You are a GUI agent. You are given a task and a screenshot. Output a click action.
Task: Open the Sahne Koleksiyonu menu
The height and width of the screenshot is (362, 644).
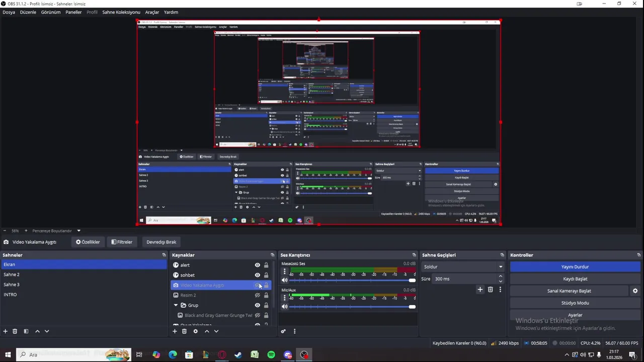click(121, 12)
